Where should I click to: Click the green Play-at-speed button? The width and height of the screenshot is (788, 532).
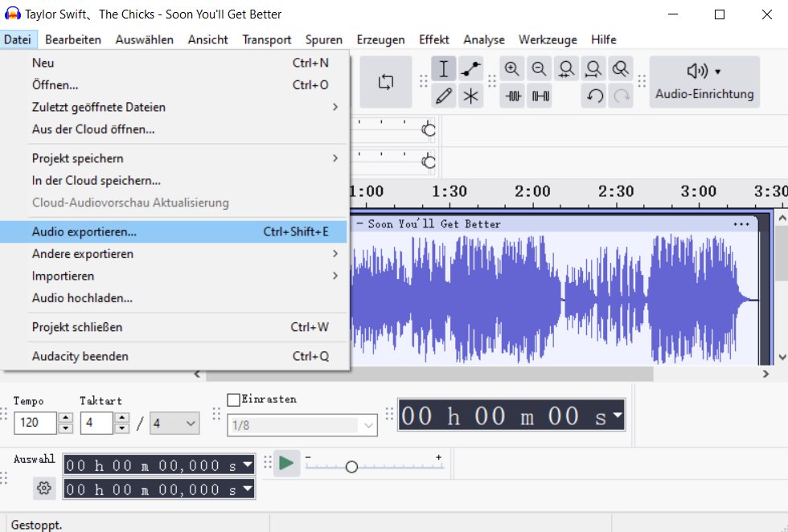(x=286, y=463)
